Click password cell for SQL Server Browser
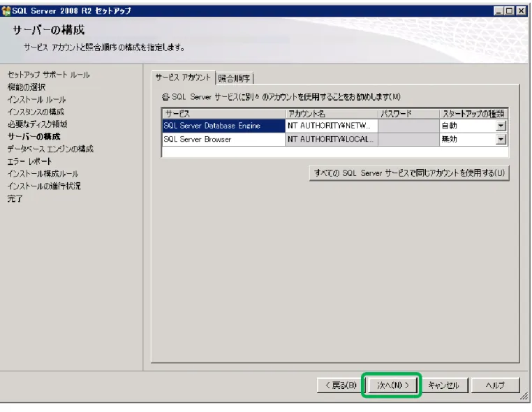 click(408, 139)
